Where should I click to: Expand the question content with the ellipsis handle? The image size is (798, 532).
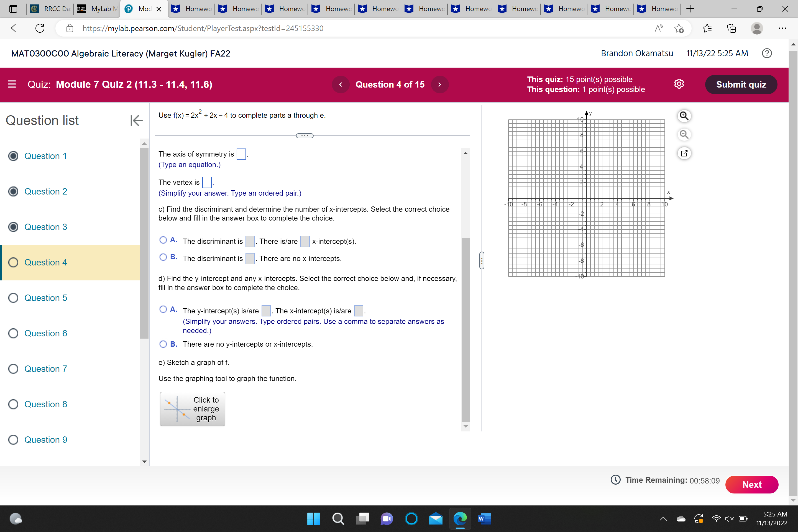coord(305,135)
